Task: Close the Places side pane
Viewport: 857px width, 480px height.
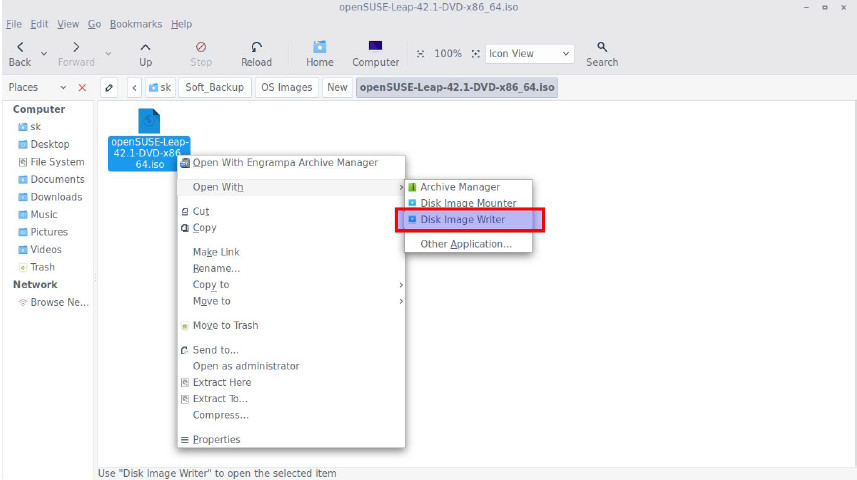Action: click(x=82, y=87)
